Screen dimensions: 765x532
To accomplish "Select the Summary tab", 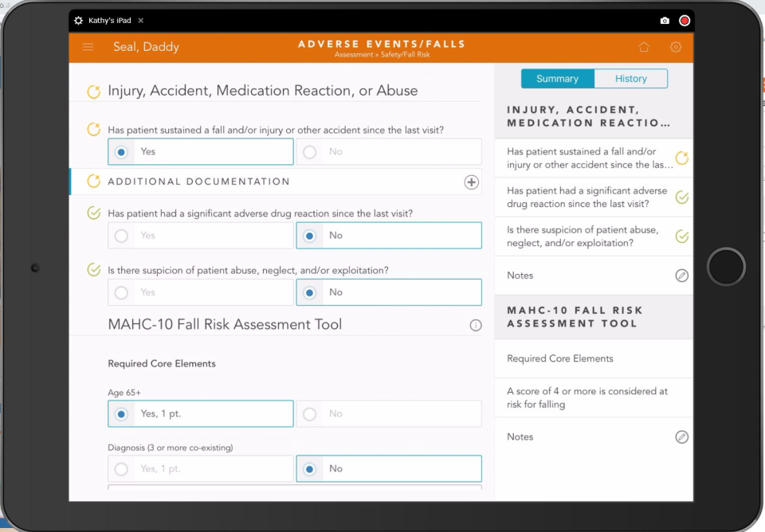I will (x=557, y=78).
